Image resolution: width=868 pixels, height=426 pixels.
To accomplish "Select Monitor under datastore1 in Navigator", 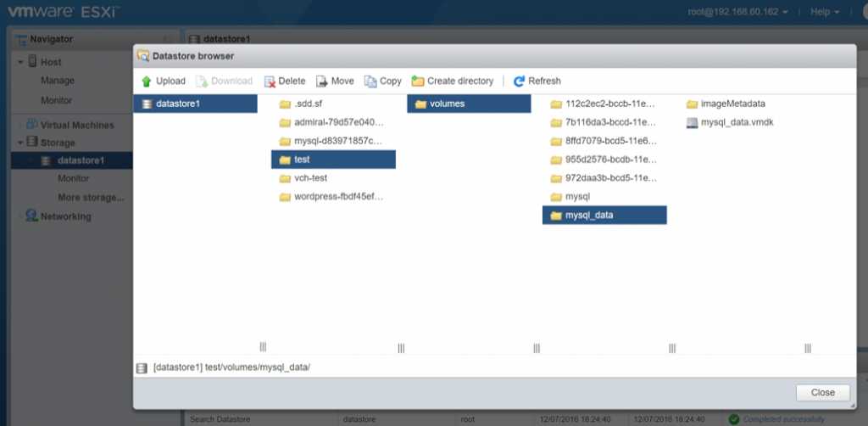I will tap(74, 178).
